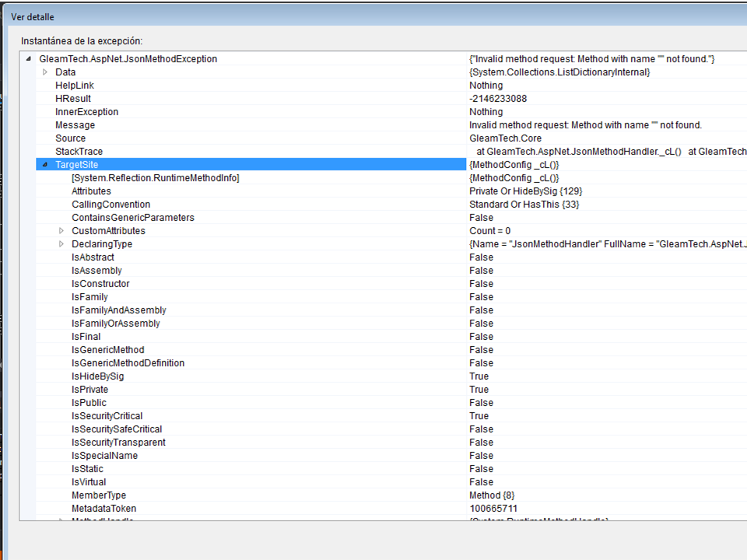Click the StackTrace value text

click(x=607, y=152)
